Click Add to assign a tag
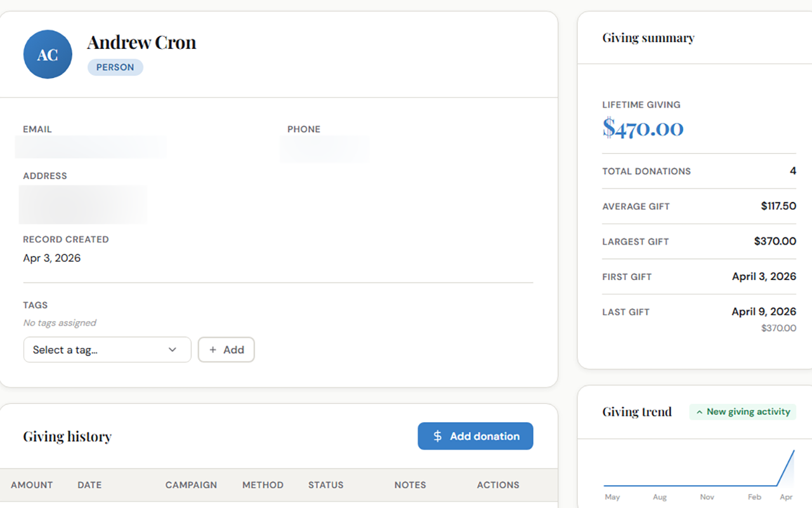Screen dimensions: 812x508 pyautogui.click(x=226, y=349)
